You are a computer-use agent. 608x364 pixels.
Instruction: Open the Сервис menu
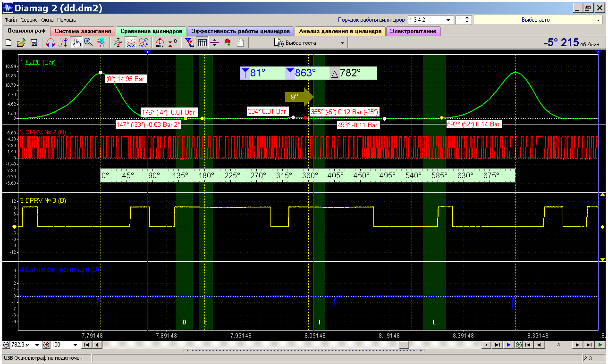(x=29, y=20)
